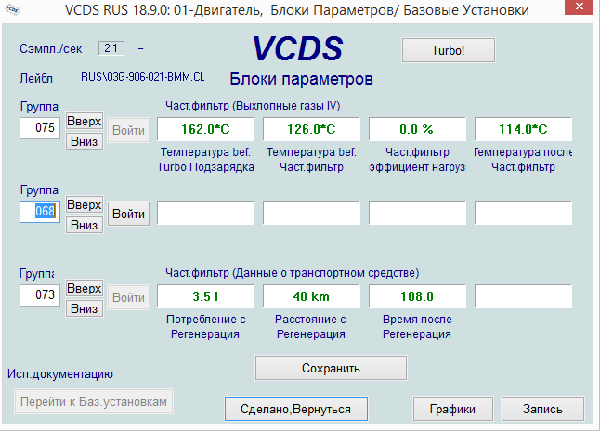Click the Температура bef. Част.фильтр label
This screenshot has width=600, height=431.
(x=311, y=160)
